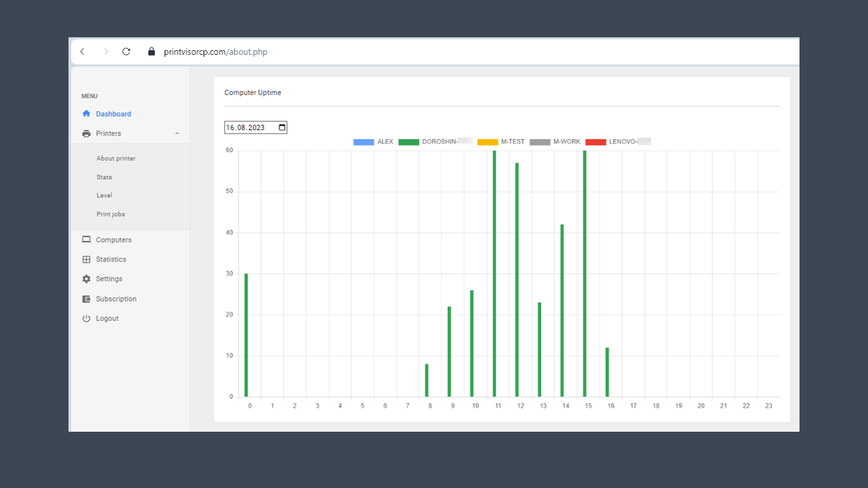Click the Settings gear icon
The height and width of the screenshot is (488, 868).
86,279
